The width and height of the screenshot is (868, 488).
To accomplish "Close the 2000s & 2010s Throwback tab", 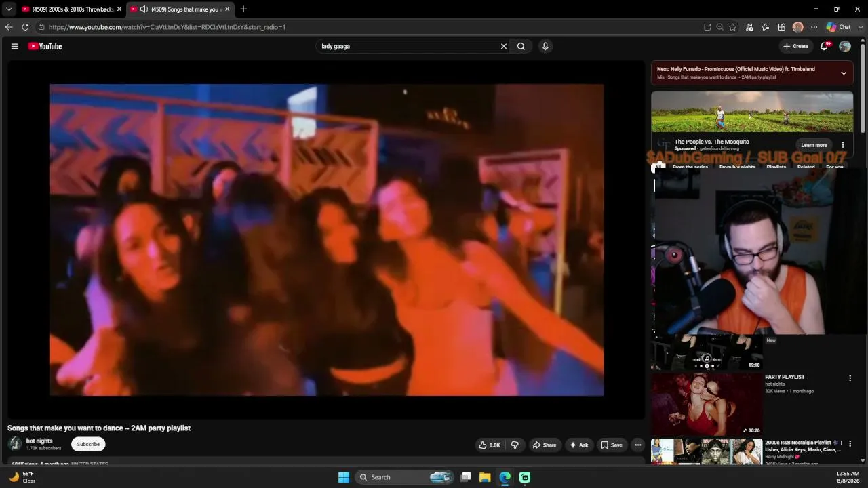I will click(119, 9).
